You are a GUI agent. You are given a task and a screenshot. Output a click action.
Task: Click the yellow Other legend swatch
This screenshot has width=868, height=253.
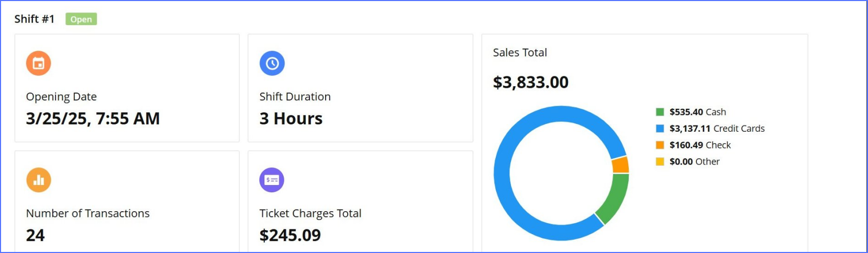[x=660, y=162]
